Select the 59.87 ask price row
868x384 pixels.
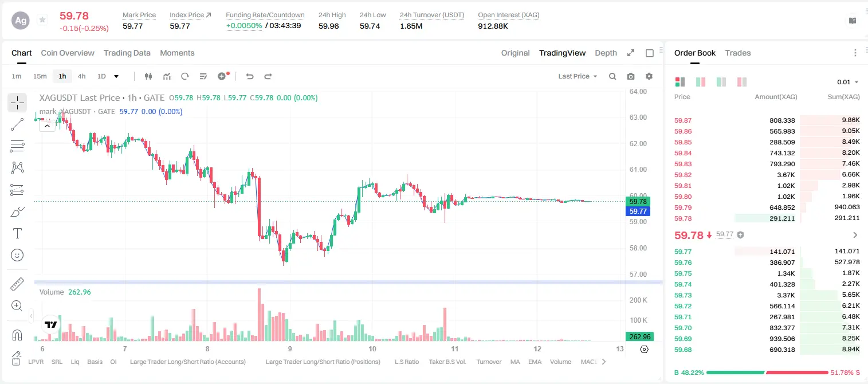(x=767, y=120)
